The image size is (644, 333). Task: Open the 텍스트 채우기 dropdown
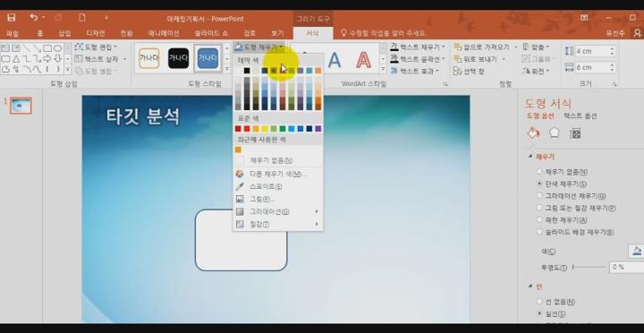[418, 47]
